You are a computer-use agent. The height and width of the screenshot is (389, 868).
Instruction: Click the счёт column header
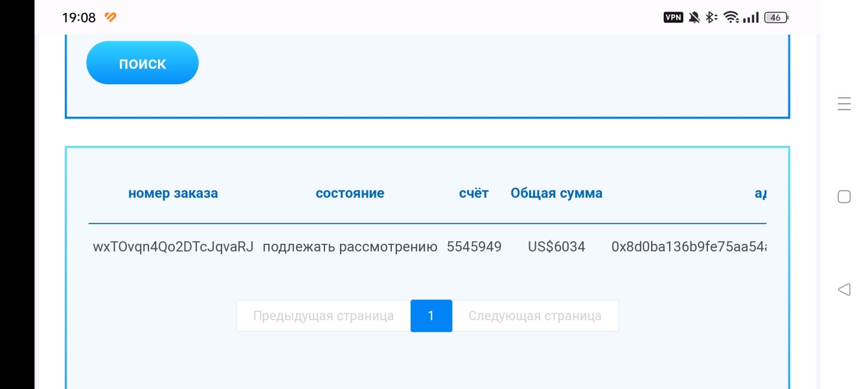pyautogui.click(x=474, y=193)
